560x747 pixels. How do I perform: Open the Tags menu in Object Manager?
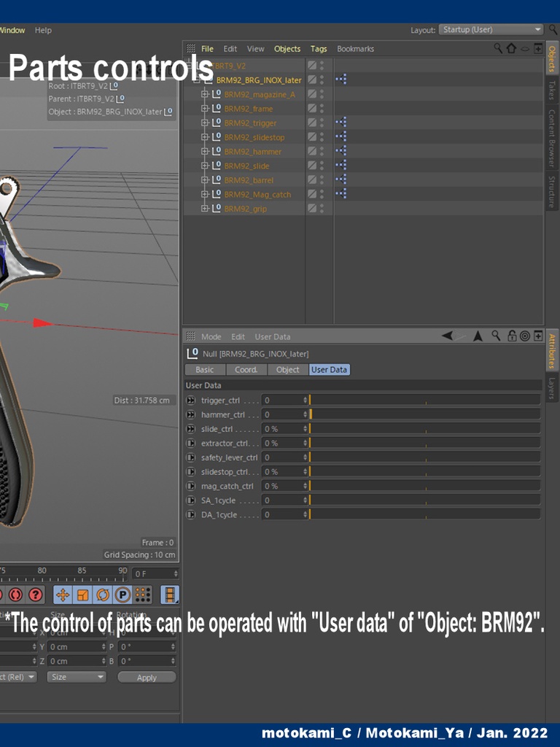point(319,49)
